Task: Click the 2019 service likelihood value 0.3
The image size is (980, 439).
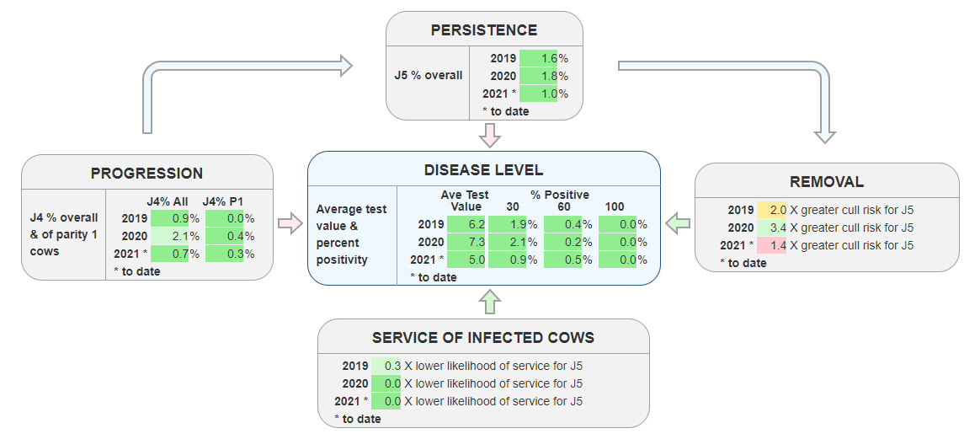Action: (386, 366)
